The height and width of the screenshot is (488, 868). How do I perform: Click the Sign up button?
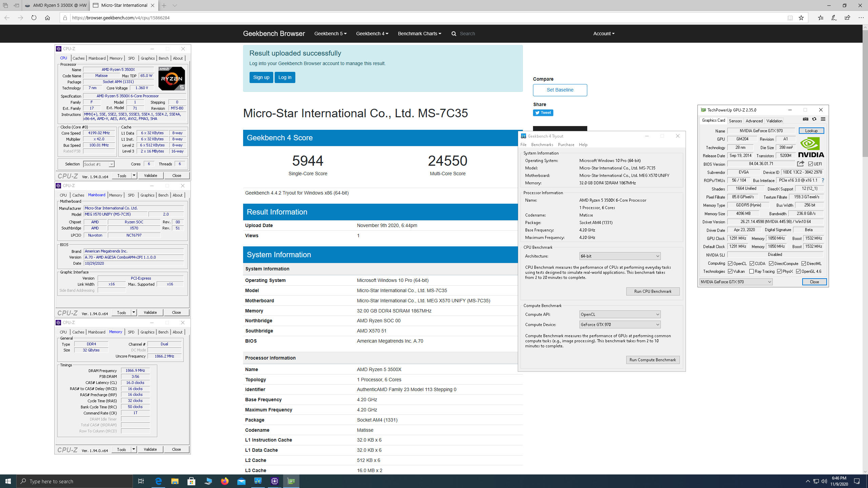pos(261,77)
